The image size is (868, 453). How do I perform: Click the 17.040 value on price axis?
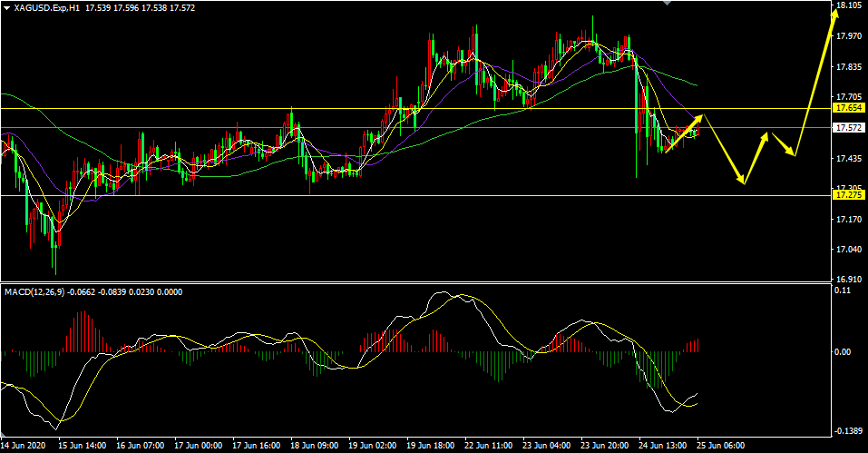pos(850,250)
